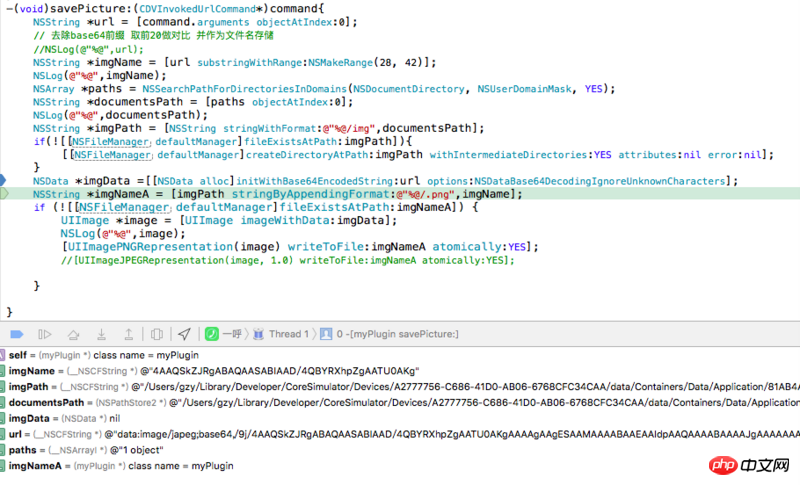Click the Step Over debug button
Image resolution: width=800 pixels, height=485 pixels.
73,334
